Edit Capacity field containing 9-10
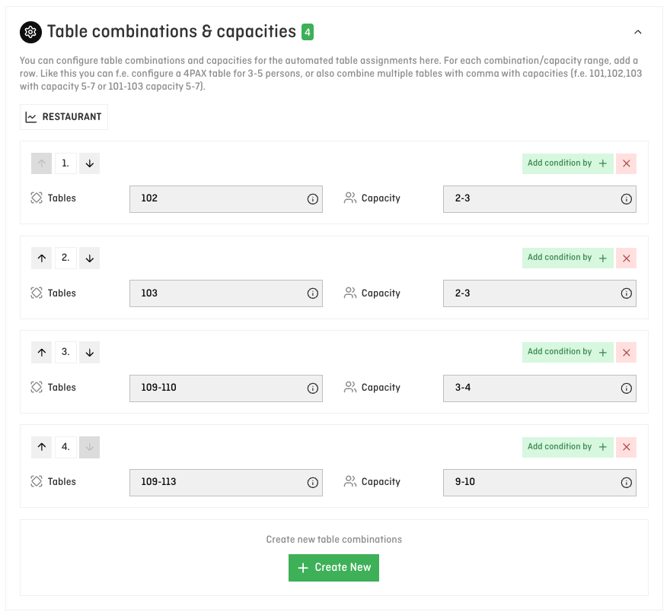The image size is (670, 615). tap(532, 482)
